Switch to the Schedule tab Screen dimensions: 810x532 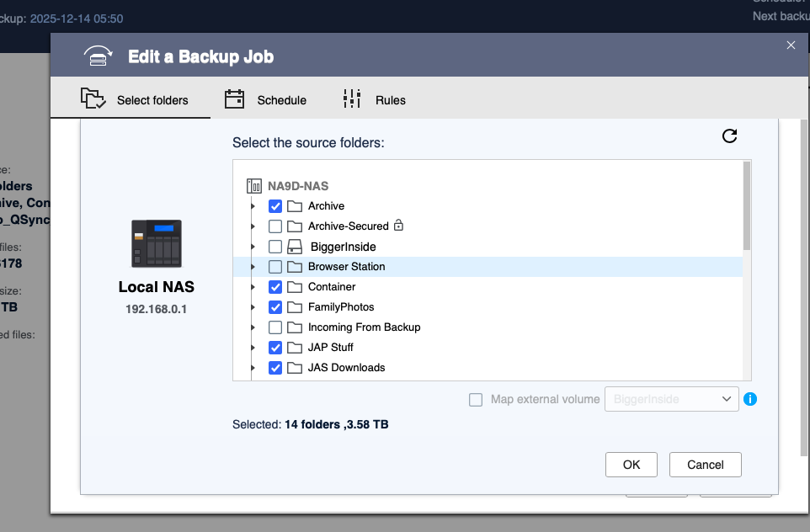tap(265, 100)
